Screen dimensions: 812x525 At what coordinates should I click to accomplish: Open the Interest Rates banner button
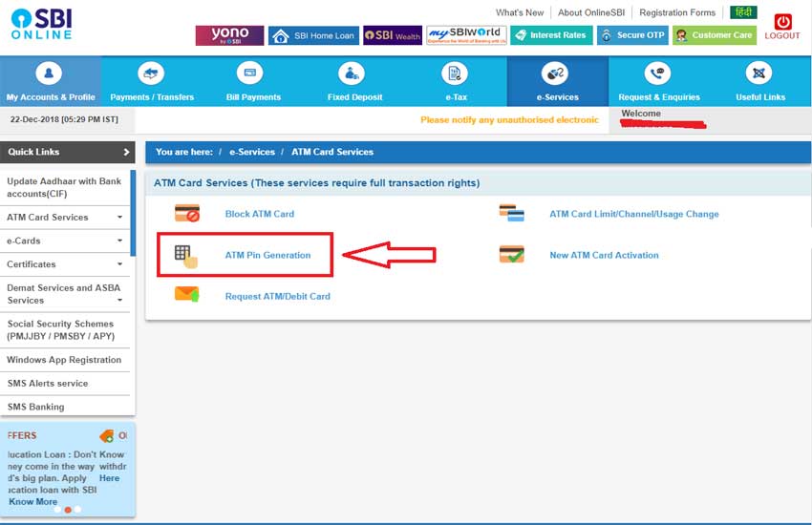[551, 35]
